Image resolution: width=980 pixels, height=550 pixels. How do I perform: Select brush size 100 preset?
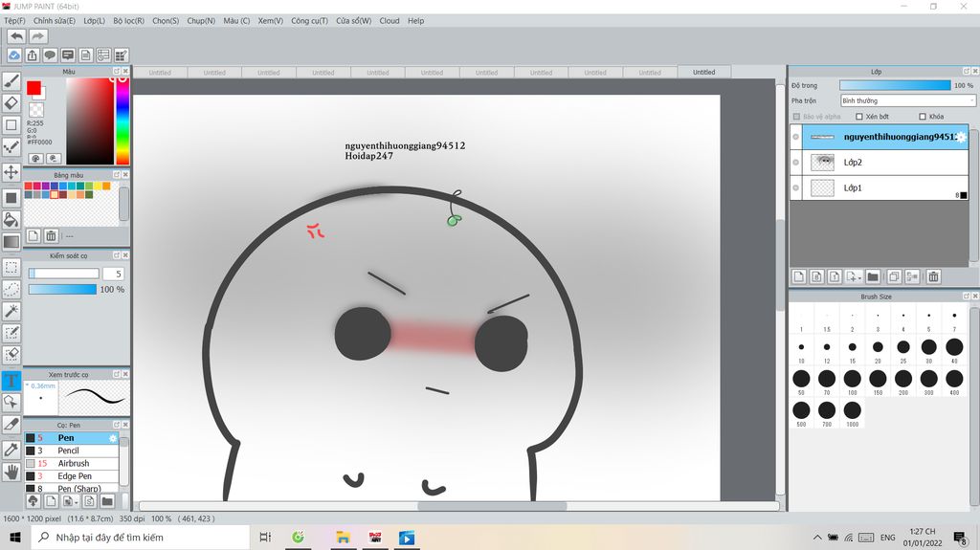click(x=852, y=380)
